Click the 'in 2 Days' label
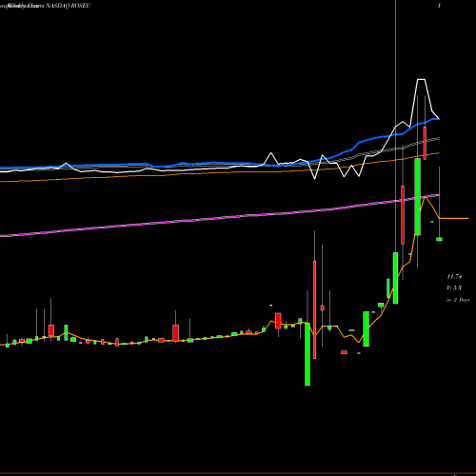The width and height of the screenshot is (476, 476). [458, 300]
